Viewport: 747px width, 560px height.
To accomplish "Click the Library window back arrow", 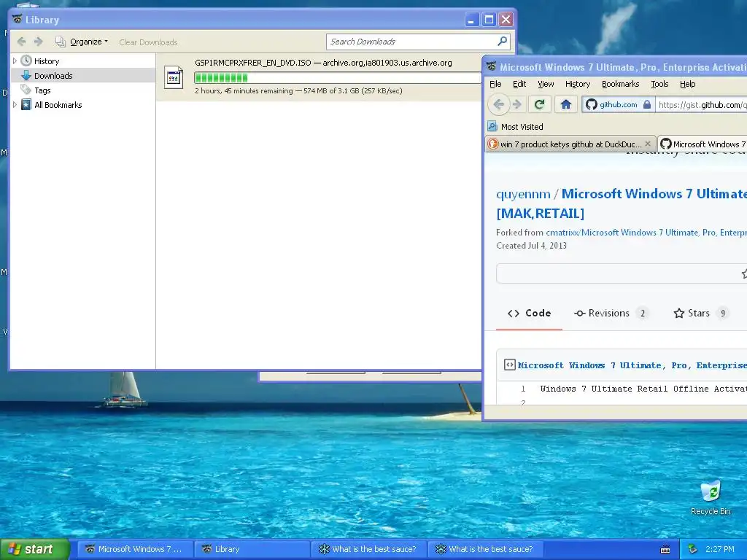I will (21, 42).
